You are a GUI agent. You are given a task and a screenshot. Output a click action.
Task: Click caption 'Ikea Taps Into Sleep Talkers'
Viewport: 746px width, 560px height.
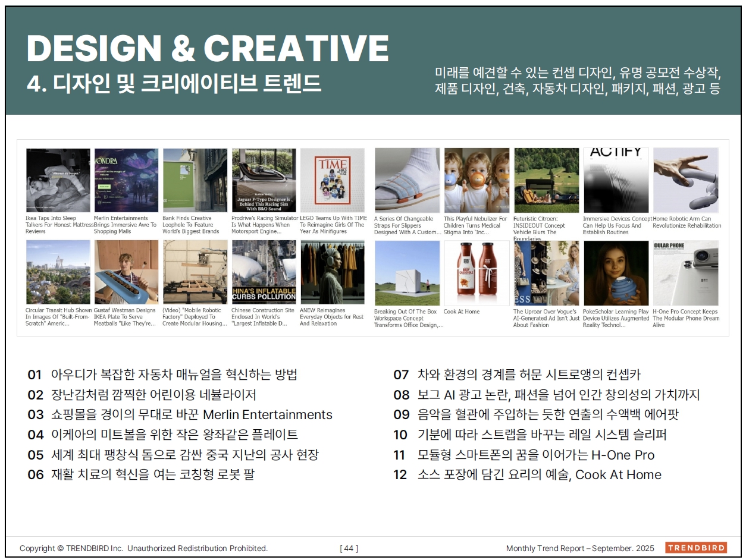59,225
